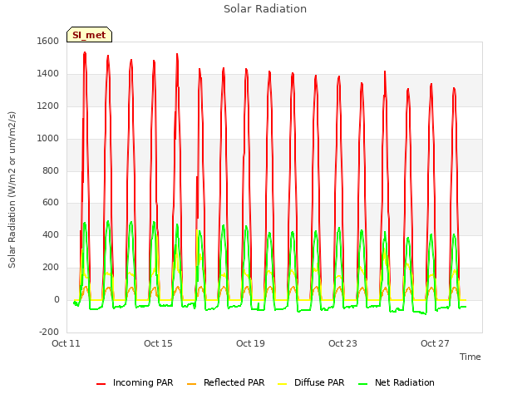Click the Oct 11 x-axis label
This screenshot has width=532, height=399.
66,343
